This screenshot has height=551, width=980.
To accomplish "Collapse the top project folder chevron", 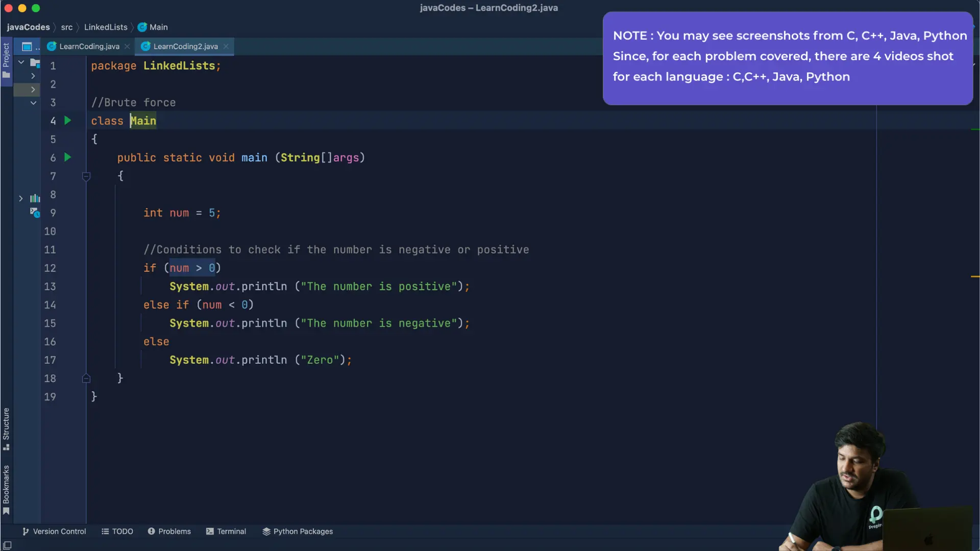I will [21, 62].
